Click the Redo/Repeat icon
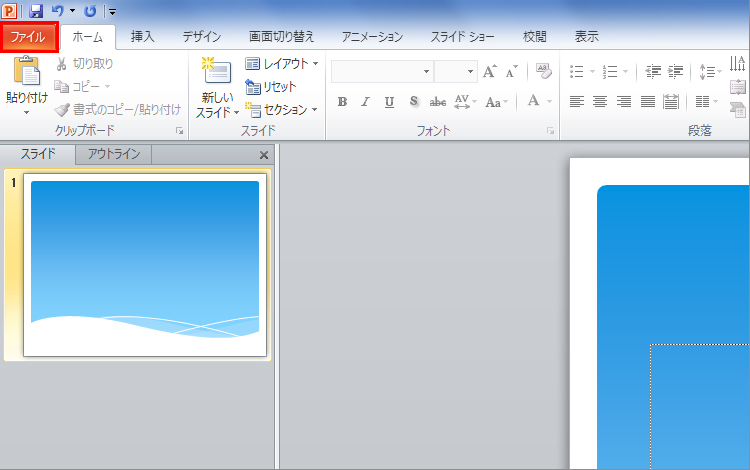Viewport: 750px width, 470px height. pos(90,11)
